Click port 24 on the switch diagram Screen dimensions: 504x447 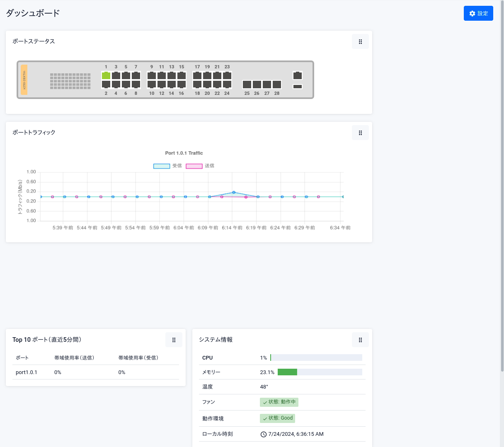coord(227,85)
